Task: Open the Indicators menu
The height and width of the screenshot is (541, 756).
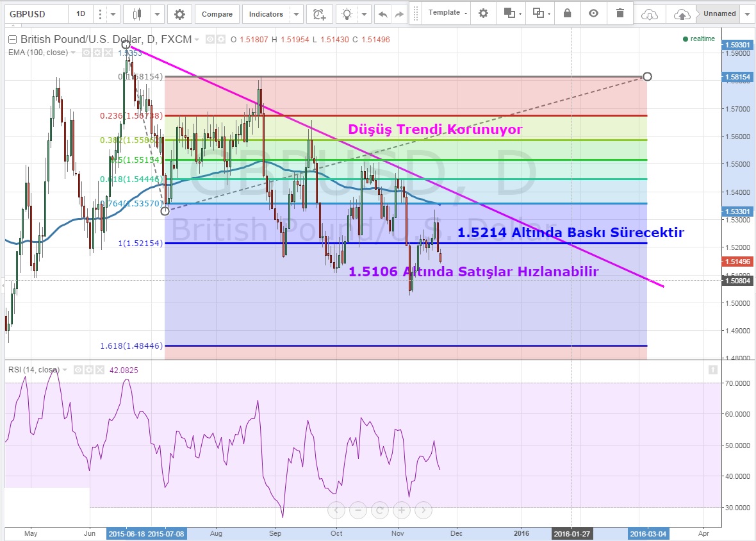Action: [x=266, y=14]
